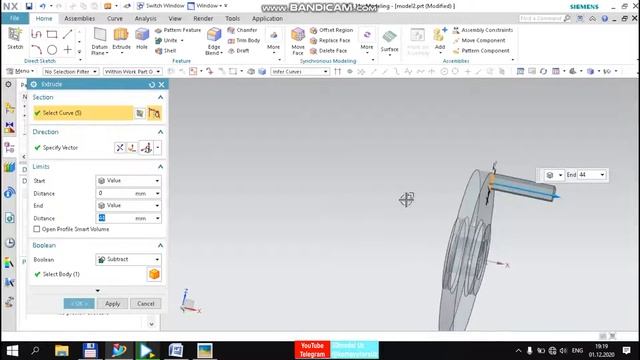Click the Reverse Direction vector icon

tap(120, 147)
